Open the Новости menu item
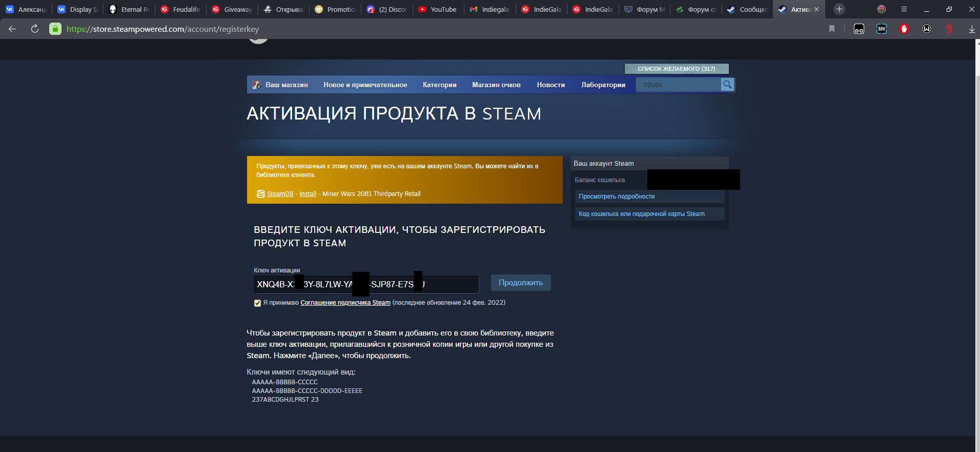Viewport: 980px width, 452px height. point(551,85)
